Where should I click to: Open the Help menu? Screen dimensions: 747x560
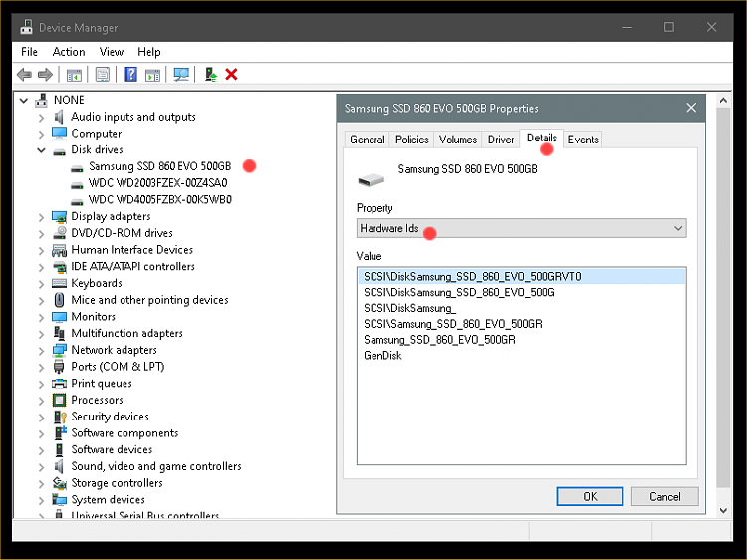pyautogui.click(x=149, y=52)
